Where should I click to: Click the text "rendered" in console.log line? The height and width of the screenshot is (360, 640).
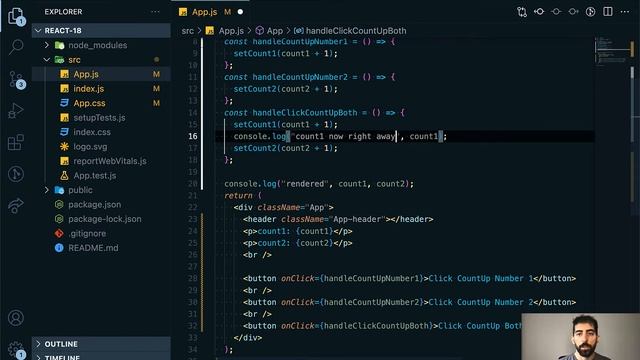pos(305,184)
